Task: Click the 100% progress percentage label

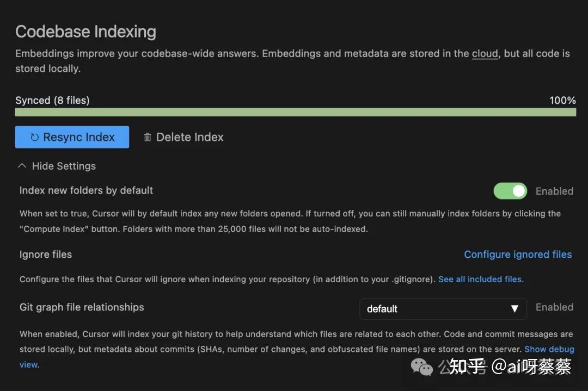Action: [562, 100]
